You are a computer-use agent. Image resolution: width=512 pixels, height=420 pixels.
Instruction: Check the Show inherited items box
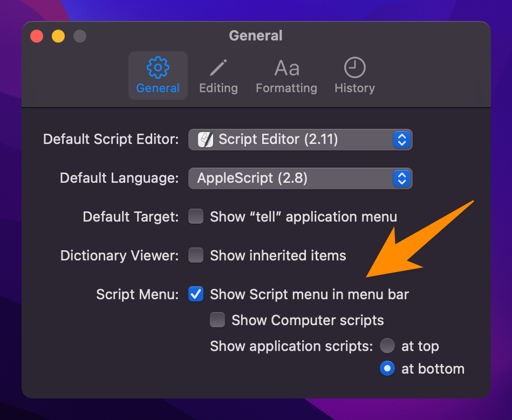point(196,255)
